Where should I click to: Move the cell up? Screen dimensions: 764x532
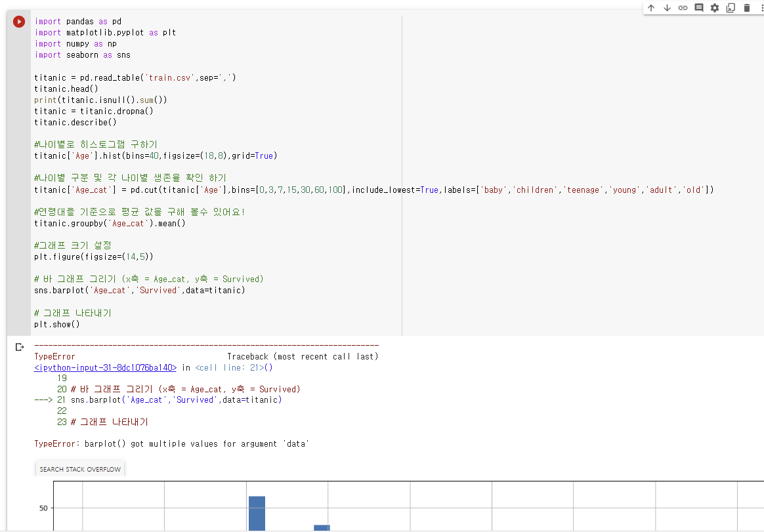click(x=651, y=8)
